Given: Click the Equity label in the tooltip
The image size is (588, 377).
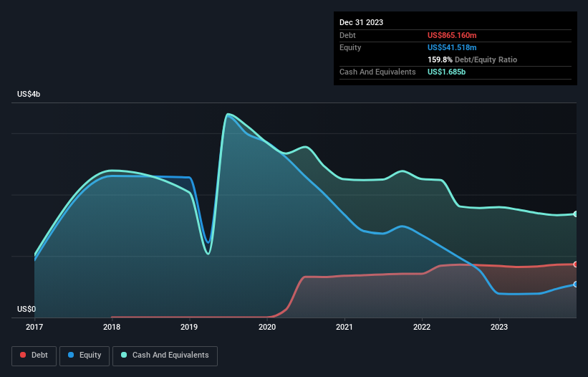Looking at the screenshot, I should [350, 47].
